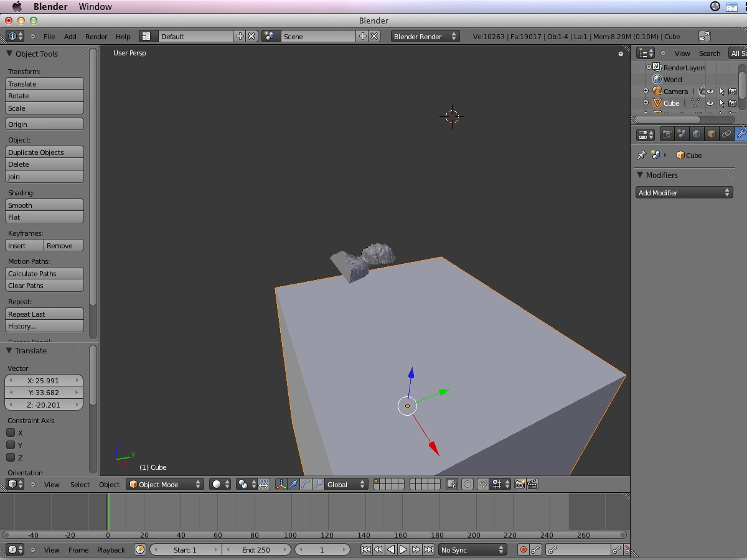
Task: Open the Global orientation dropdown
Action: click(346, 484)
